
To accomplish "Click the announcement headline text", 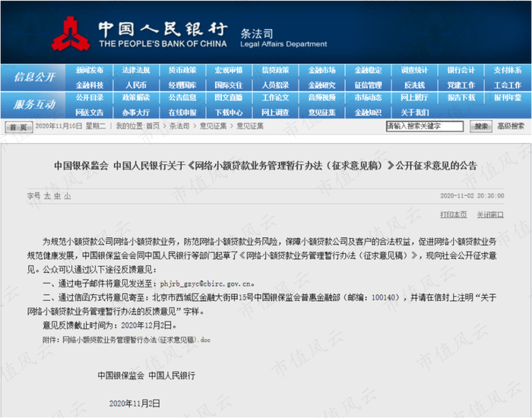I will pos(266,166).
